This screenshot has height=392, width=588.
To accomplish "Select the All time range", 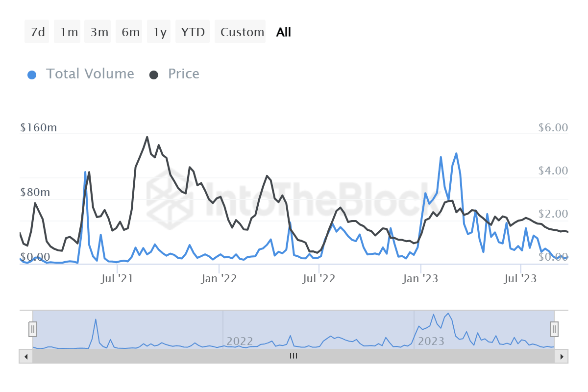I will (x=283, y=31).
